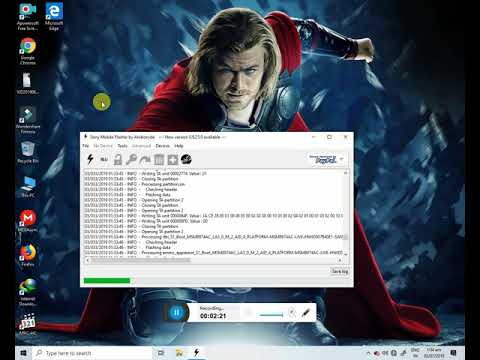Open Apowersoft screen recorder desktop shortcut
Viewport: 480px width, 360px height.
point(28,16)
